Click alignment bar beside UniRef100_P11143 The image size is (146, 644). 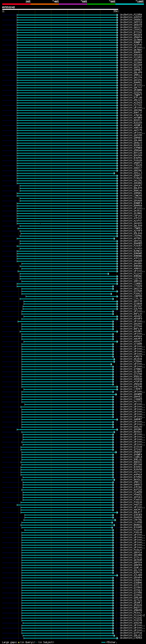(x=64, y=273)
